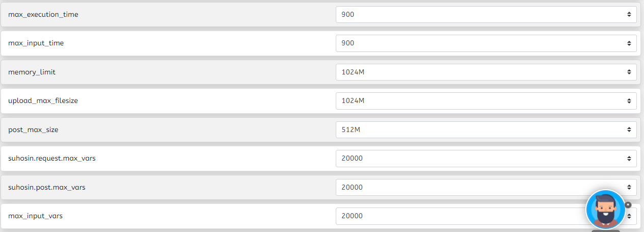Click the suhosin.post.max_vars label text

pos(47,187)
